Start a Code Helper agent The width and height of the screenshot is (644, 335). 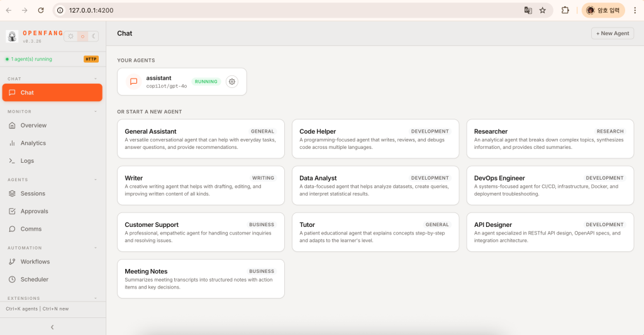tap(375, 139)
